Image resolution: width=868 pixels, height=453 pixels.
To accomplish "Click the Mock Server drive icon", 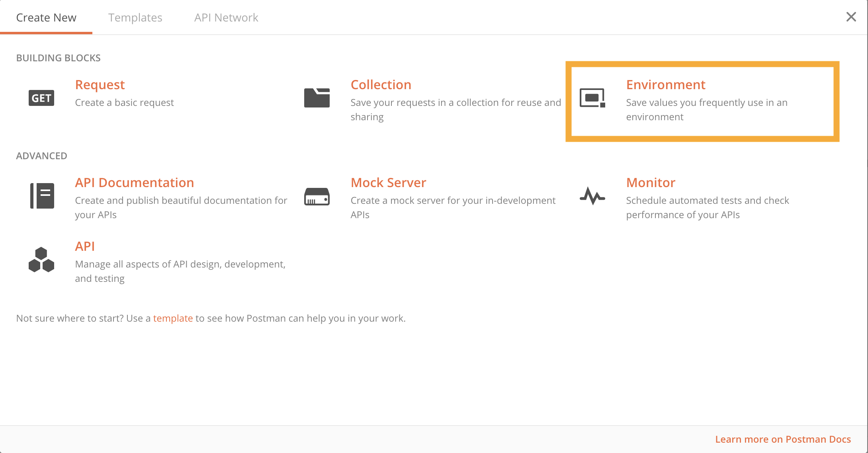I will click(x=317, y=196).
